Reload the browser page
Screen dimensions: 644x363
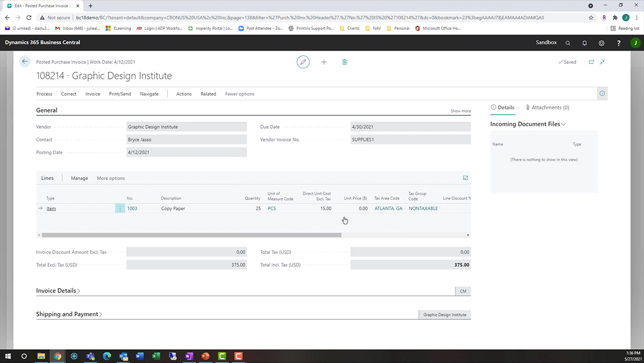click(x=29, y=18)
